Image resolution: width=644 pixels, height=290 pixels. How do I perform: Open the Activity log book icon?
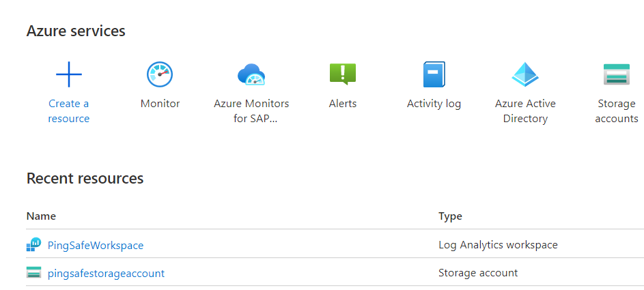[x=434, y=74]
